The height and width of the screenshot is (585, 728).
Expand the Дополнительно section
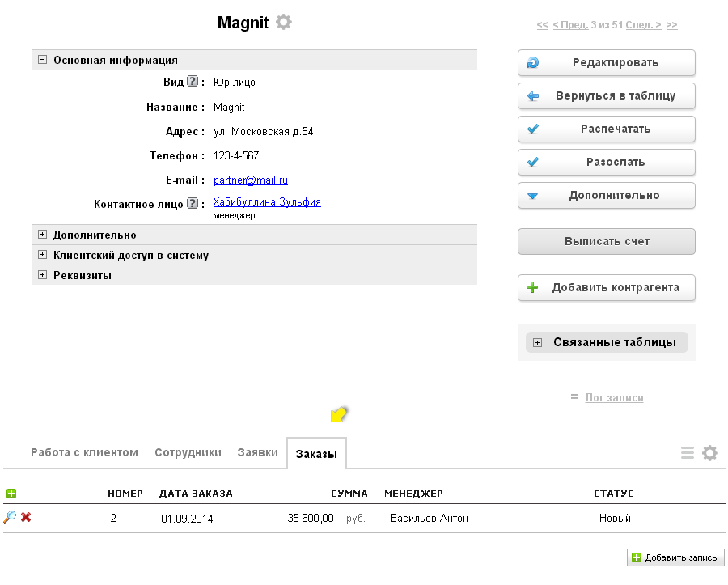click(42, 235)
